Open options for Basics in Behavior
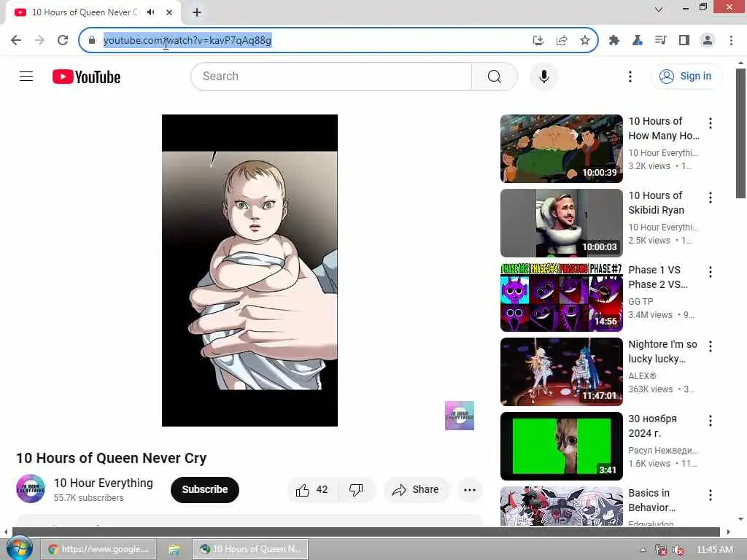This screenshot has height=560, width=747. [711, 495]
